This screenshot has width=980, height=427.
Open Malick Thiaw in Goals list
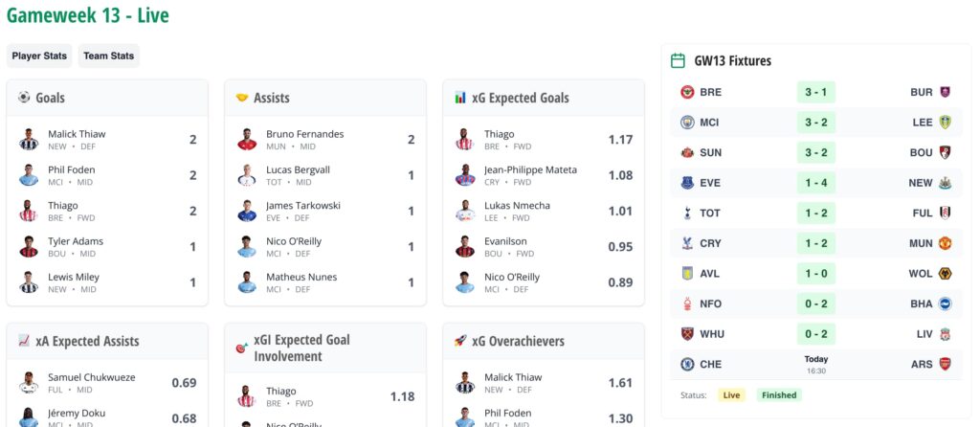pyautogui.click(x=77, y=134)
